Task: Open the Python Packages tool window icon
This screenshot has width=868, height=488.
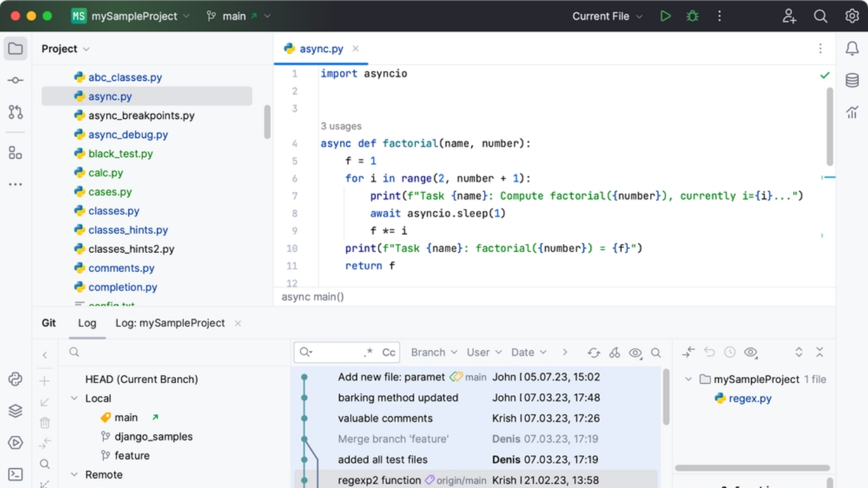Action: click(15, 379)
